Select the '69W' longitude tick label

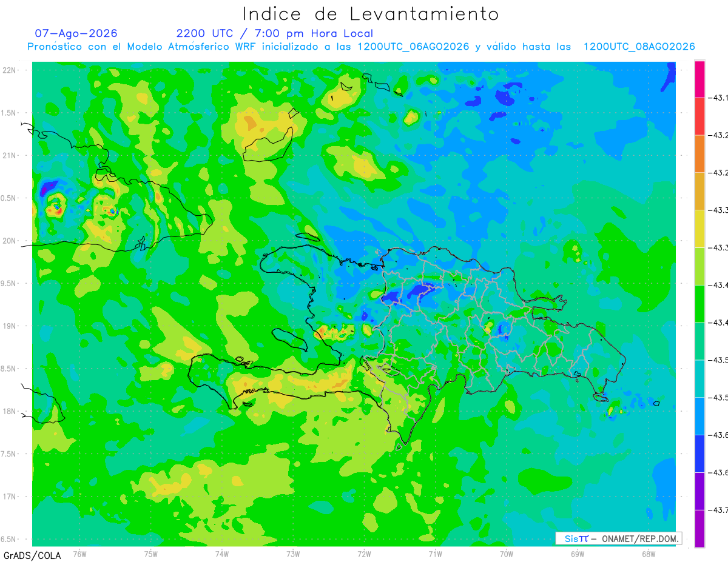578,554
